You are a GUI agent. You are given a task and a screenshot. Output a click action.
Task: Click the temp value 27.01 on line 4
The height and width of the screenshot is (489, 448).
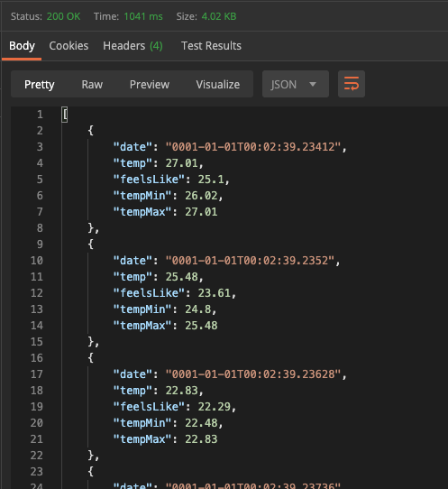point(181,163)
